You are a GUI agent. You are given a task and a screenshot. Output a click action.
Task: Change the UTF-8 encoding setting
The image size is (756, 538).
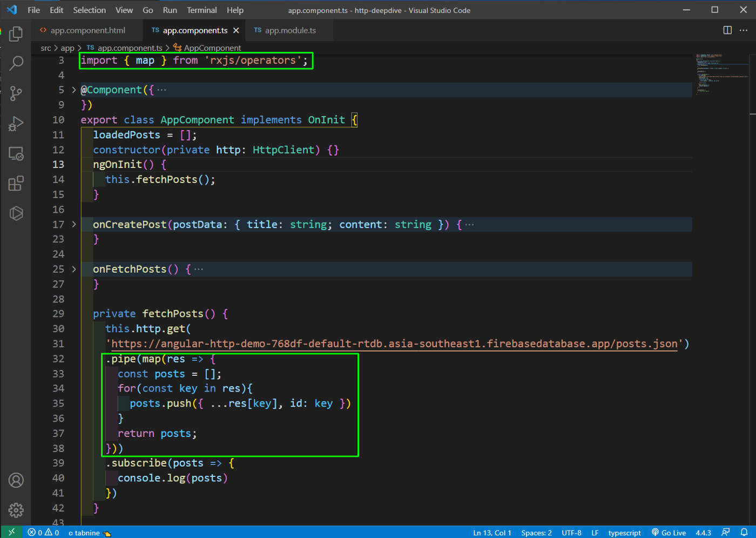click(x=571, y=533)
